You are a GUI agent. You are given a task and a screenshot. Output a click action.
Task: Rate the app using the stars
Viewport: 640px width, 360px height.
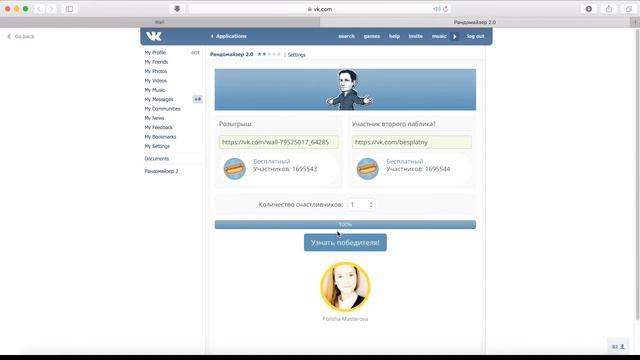click(269, 54)
